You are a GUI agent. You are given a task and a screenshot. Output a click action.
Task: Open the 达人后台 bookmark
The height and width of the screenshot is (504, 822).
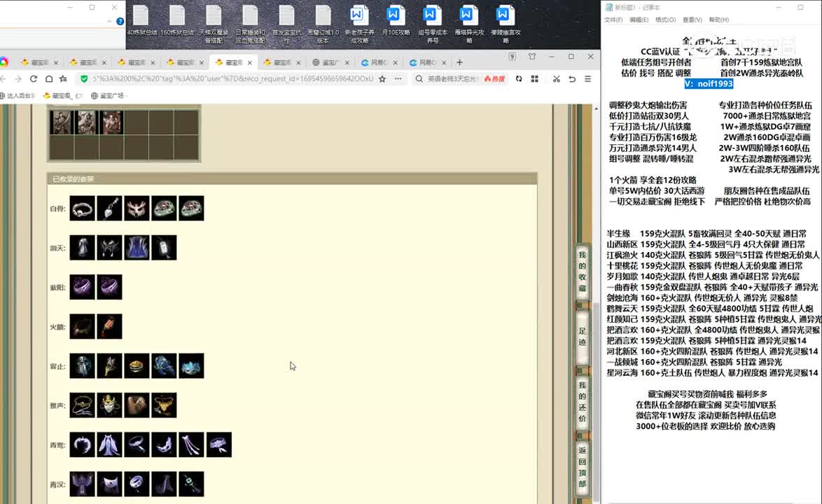pyautogui.click(x=18, y=96)
